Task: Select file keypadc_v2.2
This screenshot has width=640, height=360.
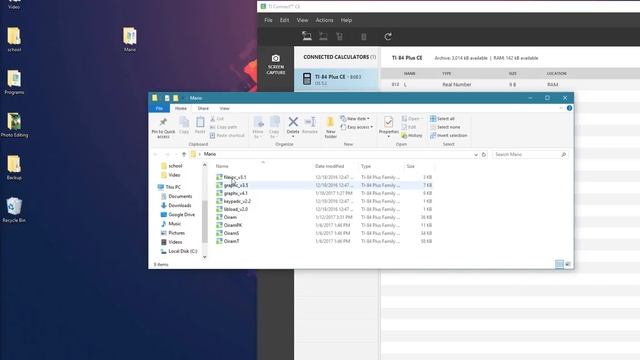Action: [237, 201]
